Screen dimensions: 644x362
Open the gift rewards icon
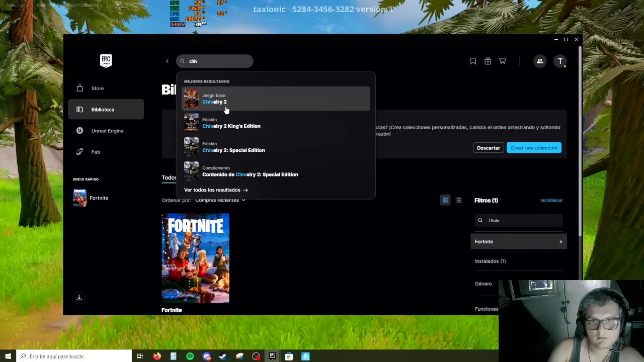[x=488, y=61]
